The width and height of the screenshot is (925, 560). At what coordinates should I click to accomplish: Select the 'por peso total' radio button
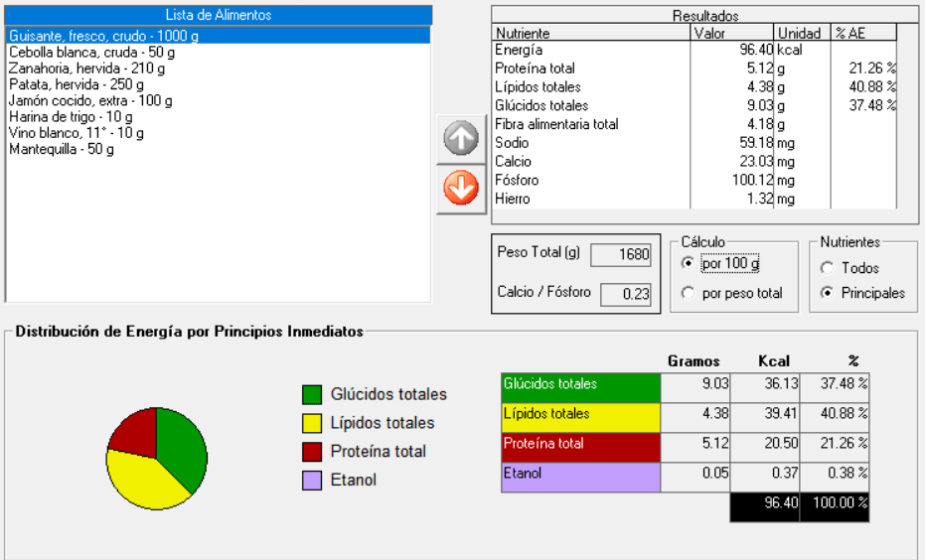pos(688,293)
